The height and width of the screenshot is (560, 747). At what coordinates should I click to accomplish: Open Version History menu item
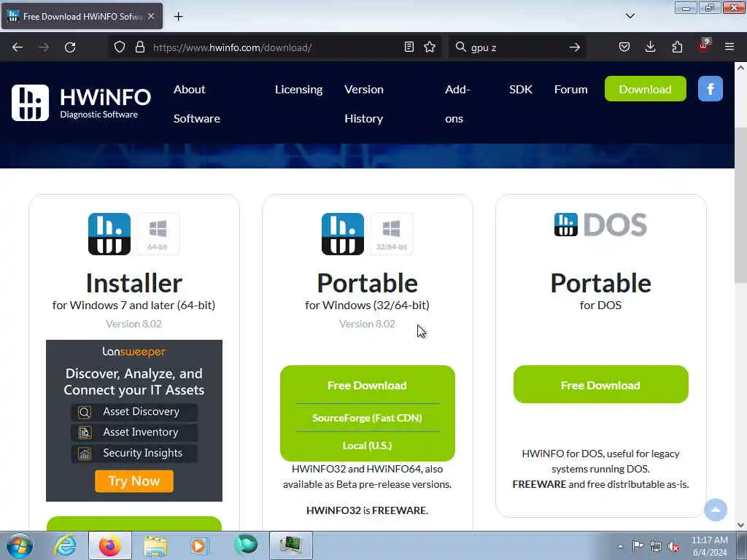click(x=364, y=104)
